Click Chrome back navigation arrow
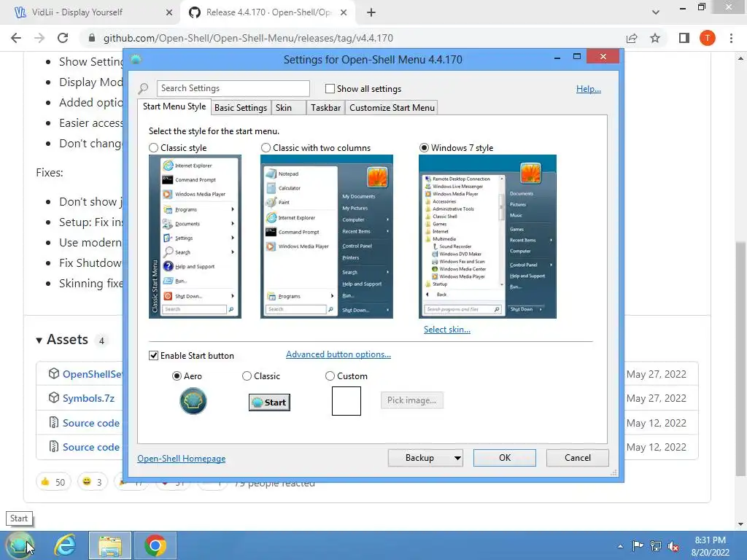The image size is (747, 560). point(16,38)
